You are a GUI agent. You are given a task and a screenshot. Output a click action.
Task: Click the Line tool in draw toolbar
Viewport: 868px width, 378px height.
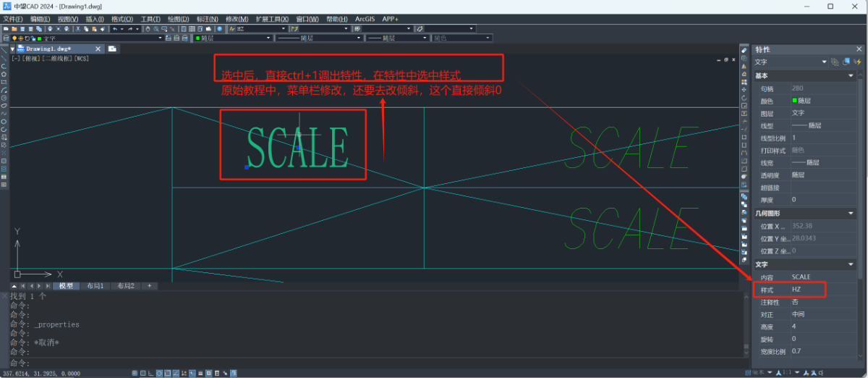tap(4, 50)
